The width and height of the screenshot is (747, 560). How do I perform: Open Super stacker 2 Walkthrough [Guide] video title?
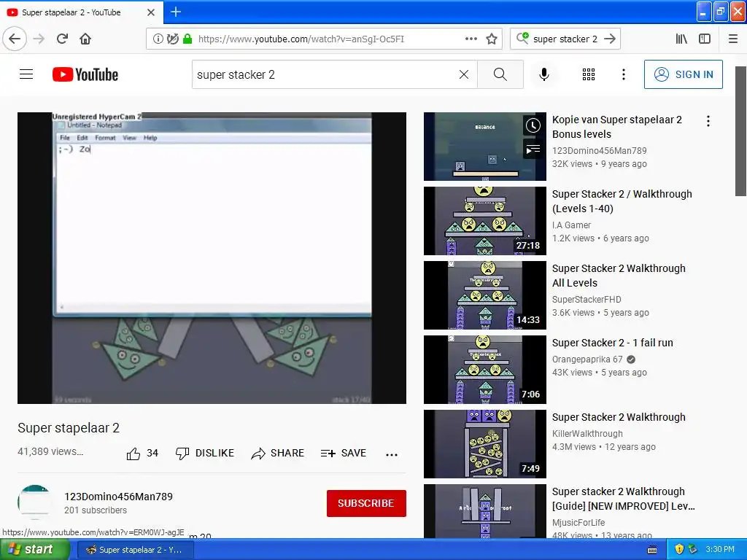623,499
